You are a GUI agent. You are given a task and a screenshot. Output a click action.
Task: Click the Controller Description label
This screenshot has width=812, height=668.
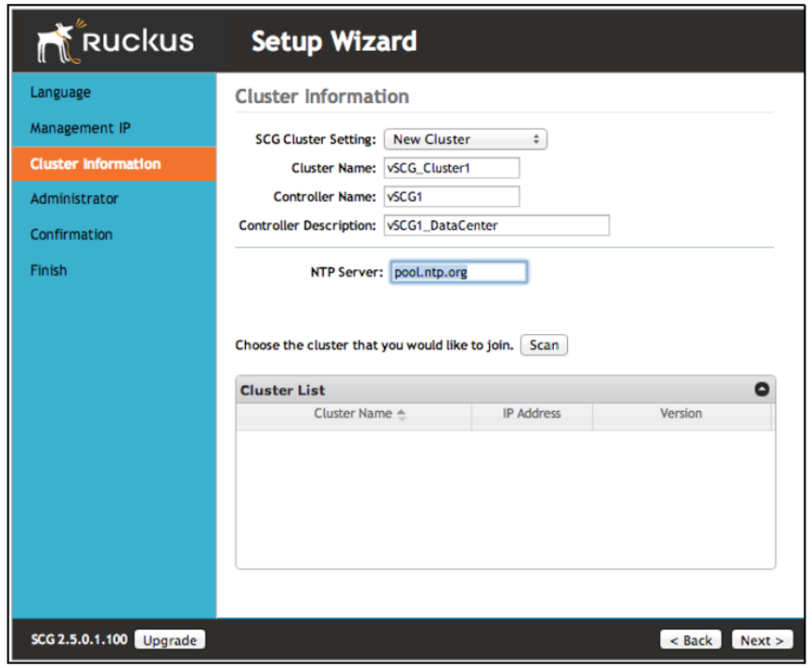point(307,225)
